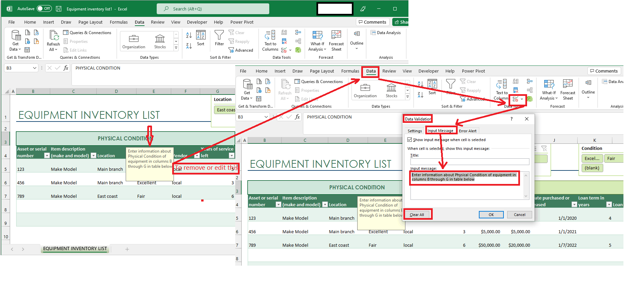Click Flash Fill icon in Equipment inventory list1 window
This screenshot has height=295, width=644.
(284, 32)
